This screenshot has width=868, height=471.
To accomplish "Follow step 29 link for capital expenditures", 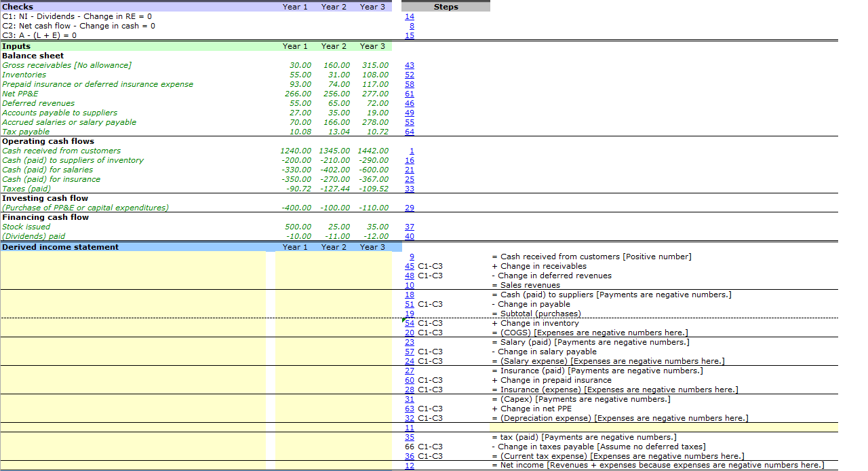I will [x=409, y=208].
